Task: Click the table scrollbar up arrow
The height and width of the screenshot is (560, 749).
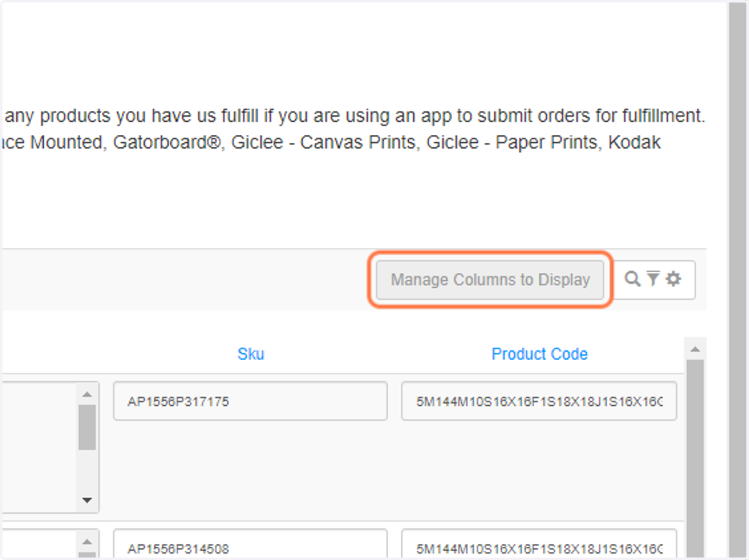Action: (x=695, y=348)
